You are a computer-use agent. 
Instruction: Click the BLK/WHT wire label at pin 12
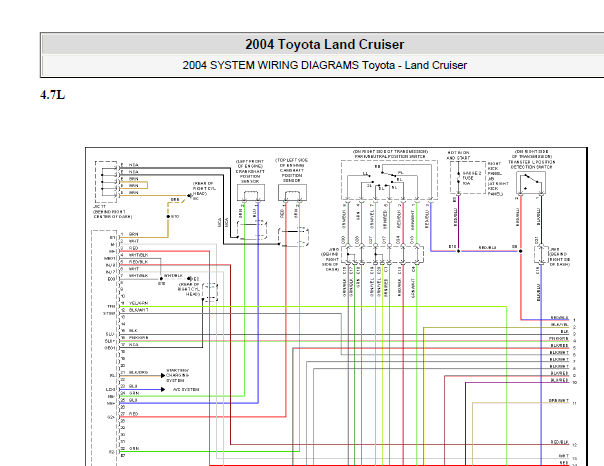pyautogui.click(x=139, y=310)
